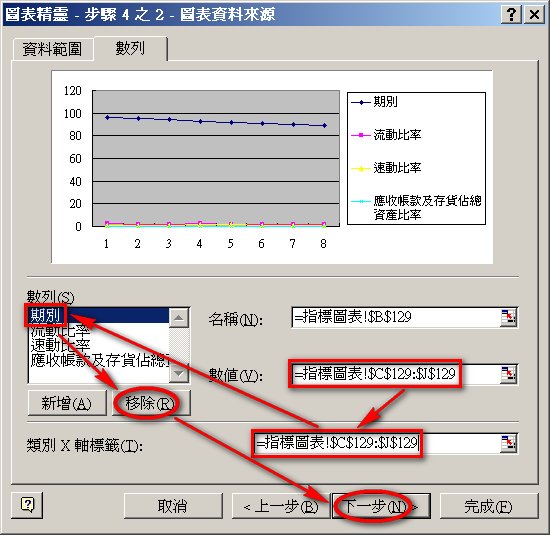Click into the 數值 input field
The width and height of the screenshot is (550, 535).
click(x=396, y=374)
